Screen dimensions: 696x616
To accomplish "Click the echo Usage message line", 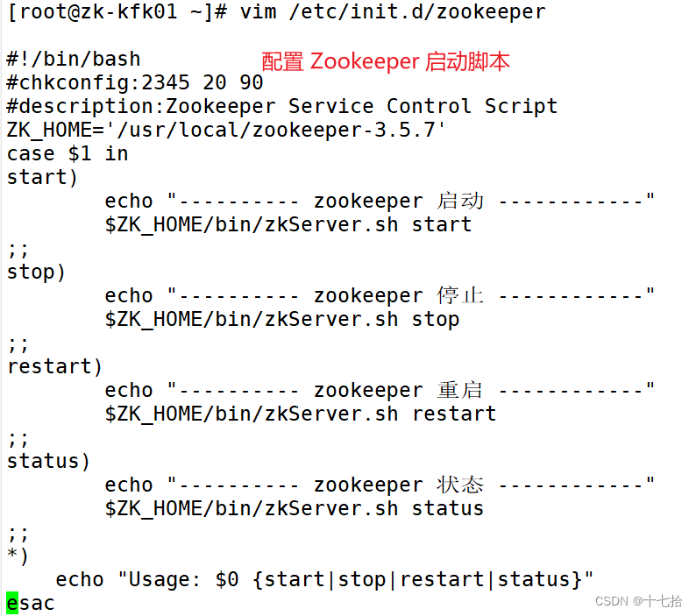I will tap(325, 579).
